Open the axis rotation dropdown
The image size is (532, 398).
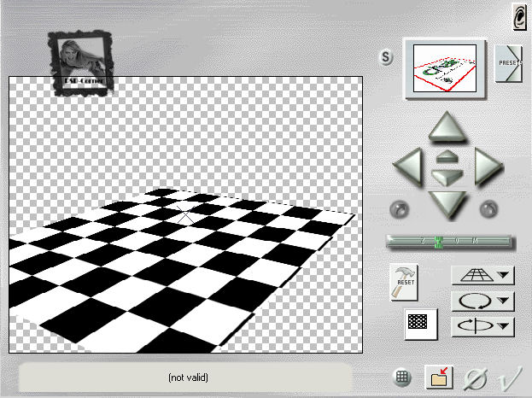pos(482,325)
